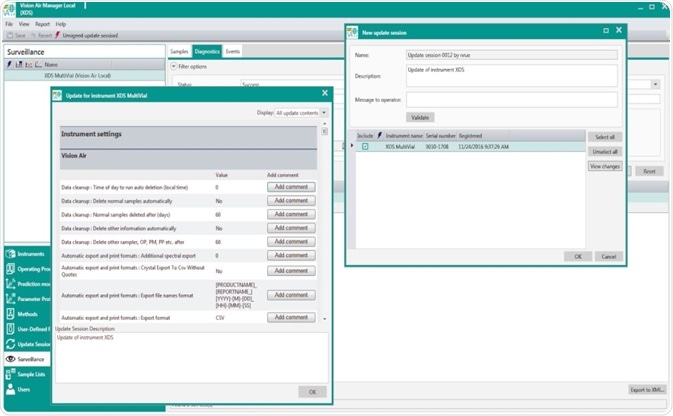673x416 pixels.
Task: Click the fourth column icon before Name header
Action: (x=38, y=64)
